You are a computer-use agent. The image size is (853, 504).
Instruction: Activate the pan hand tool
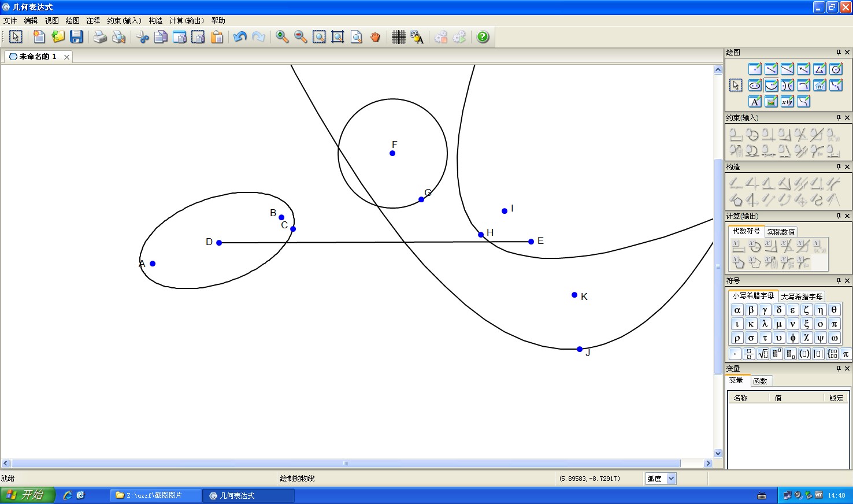point(375,37)
